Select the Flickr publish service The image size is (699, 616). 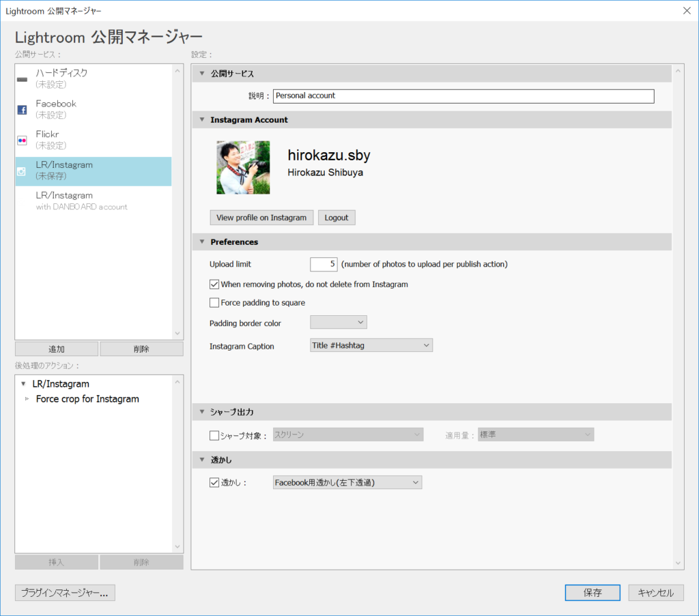pos(94,140)
